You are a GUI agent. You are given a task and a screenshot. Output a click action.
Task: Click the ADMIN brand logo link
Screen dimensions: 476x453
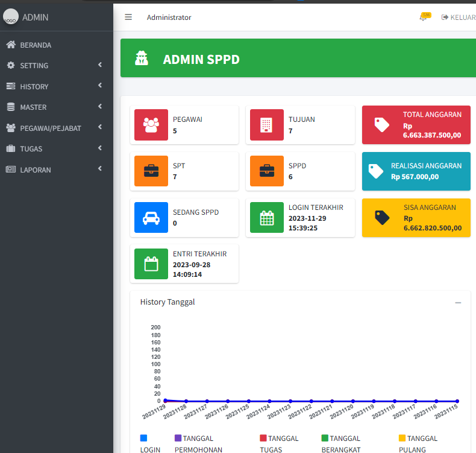[27, 17]
